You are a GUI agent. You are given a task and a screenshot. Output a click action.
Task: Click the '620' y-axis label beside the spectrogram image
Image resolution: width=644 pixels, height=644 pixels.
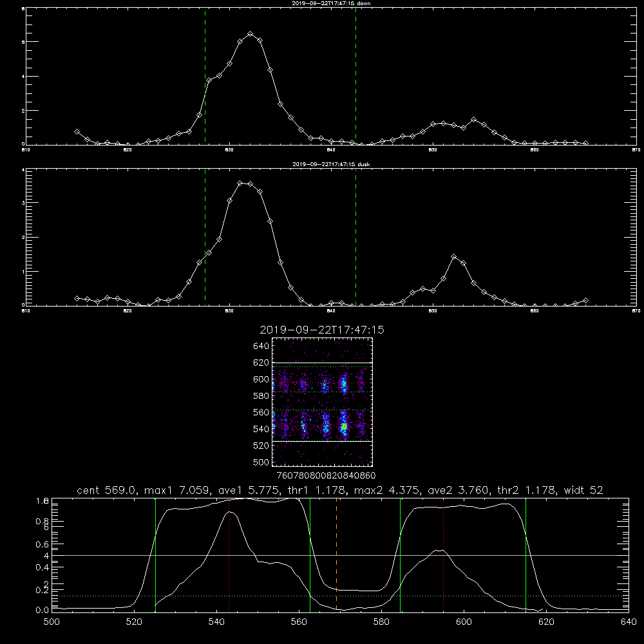[x=261, y=363]
